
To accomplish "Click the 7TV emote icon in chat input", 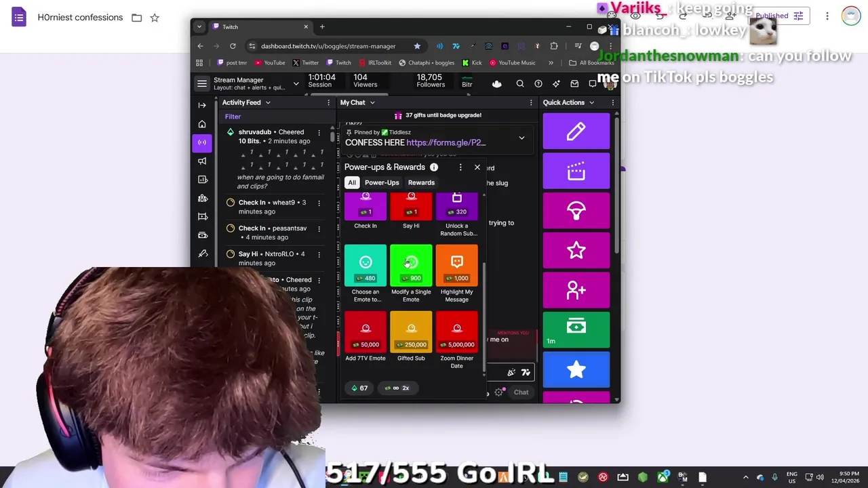I will [x=526, y=372].
